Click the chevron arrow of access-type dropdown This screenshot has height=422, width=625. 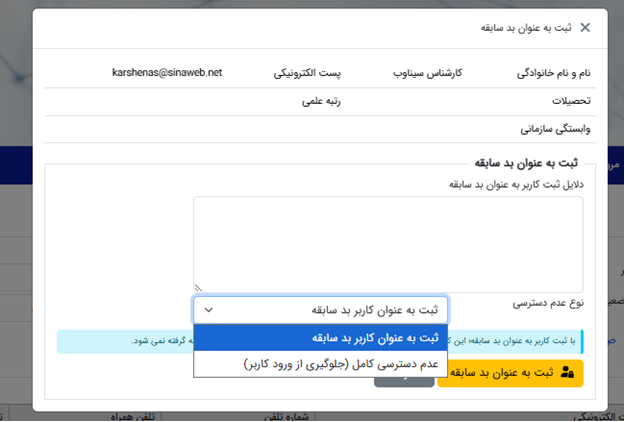click(x=209, y=310)
